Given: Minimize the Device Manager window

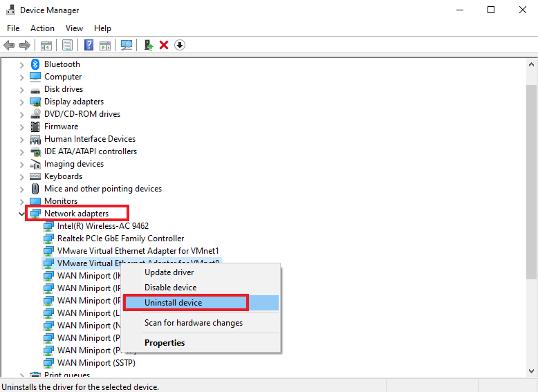Looking at the screenshot, I should pyautogui.click(x=460, y=10).
